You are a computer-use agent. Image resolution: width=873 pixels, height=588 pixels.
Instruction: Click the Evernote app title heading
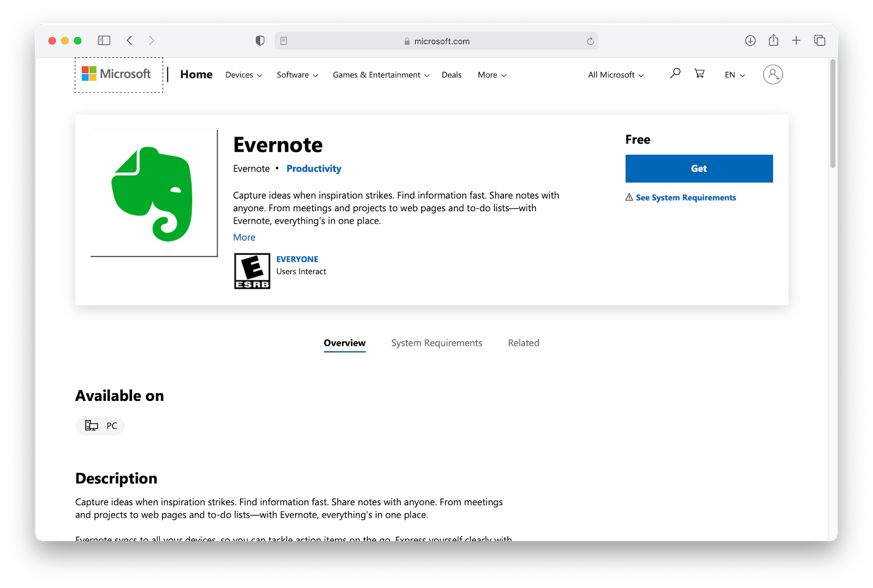(278, 145)
